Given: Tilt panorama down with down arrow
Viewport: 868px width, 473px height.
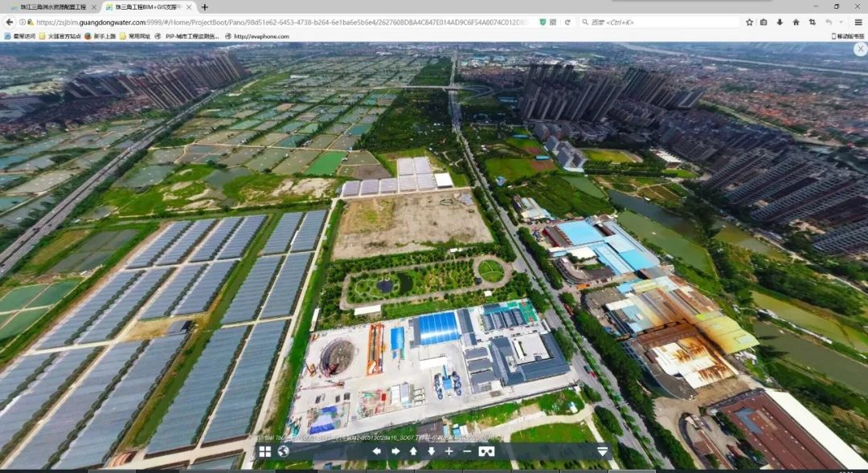Looking at the screenshot, I should click(432, 451).
